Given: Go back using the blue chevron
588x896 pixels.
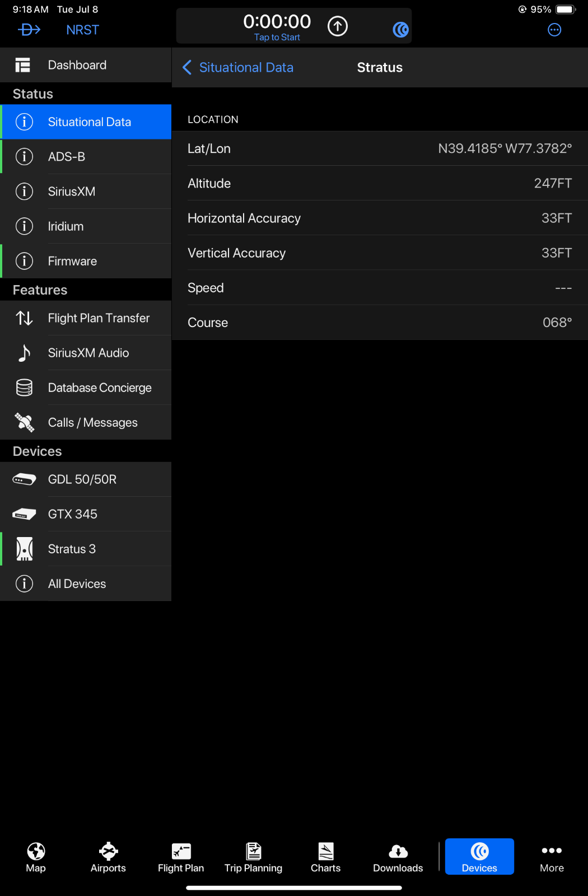Looking at the screenshot, I should (187, 67).
